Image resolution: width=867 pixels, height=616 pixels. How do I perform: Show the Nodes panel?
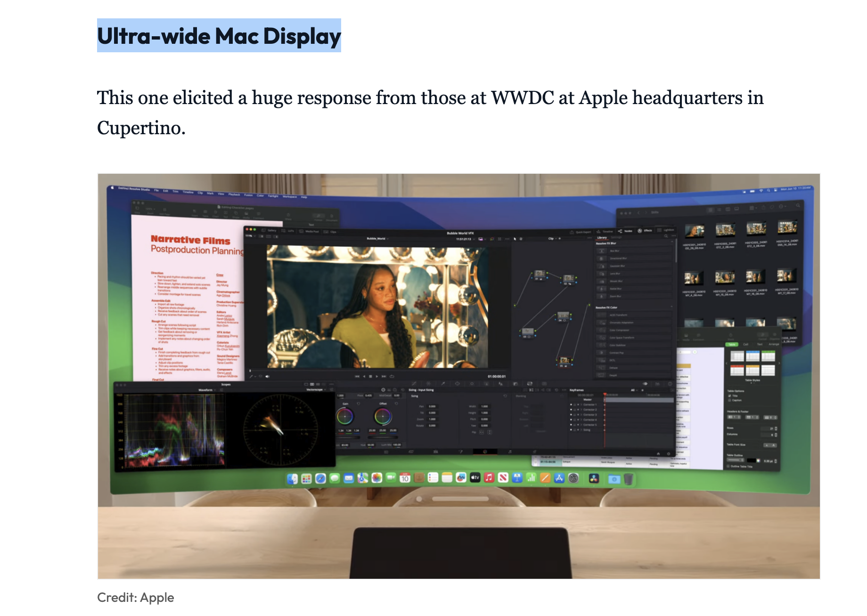point(625,231)
